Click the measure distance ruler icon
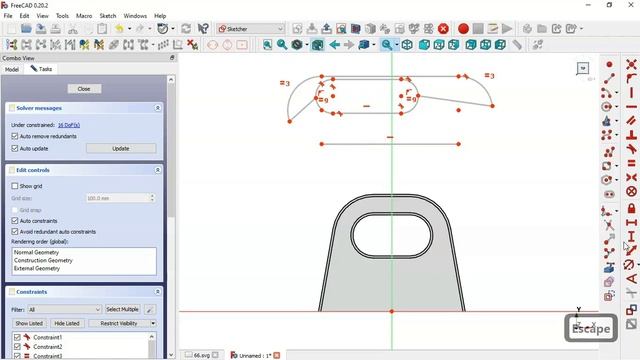This screenshot has height=360, width=640. coord(517,45)
